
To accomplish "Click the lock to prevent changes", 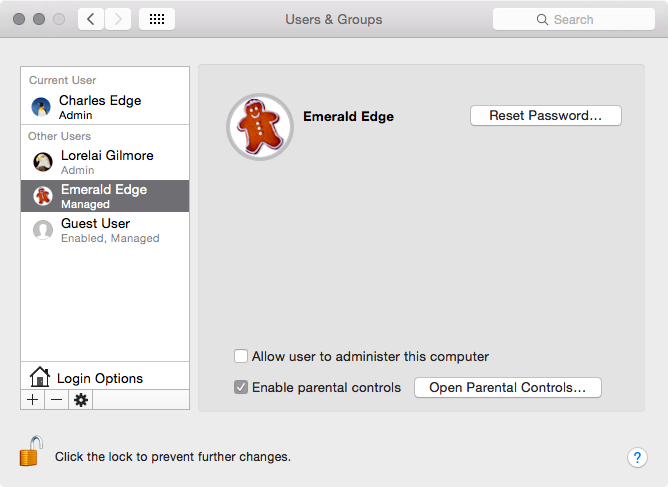I will (x=31, y=451).
